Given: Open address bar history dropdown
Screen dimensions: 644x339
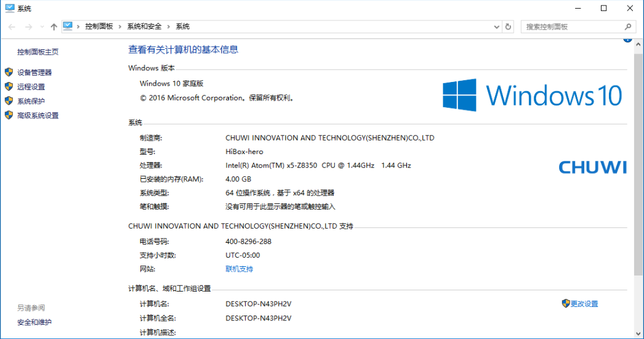Looking at the screenshot, I should pyautogui.click(x=496, y=27).
